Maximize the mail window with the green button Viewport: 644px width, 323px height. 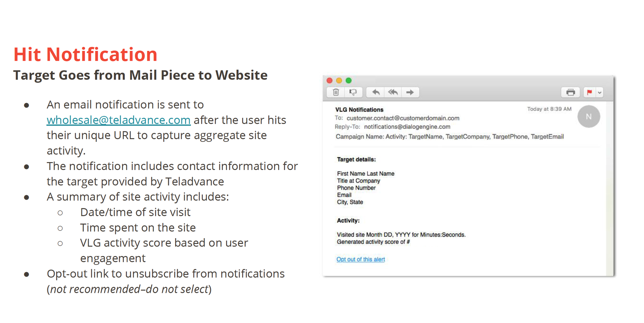click(x=349, y=80)
